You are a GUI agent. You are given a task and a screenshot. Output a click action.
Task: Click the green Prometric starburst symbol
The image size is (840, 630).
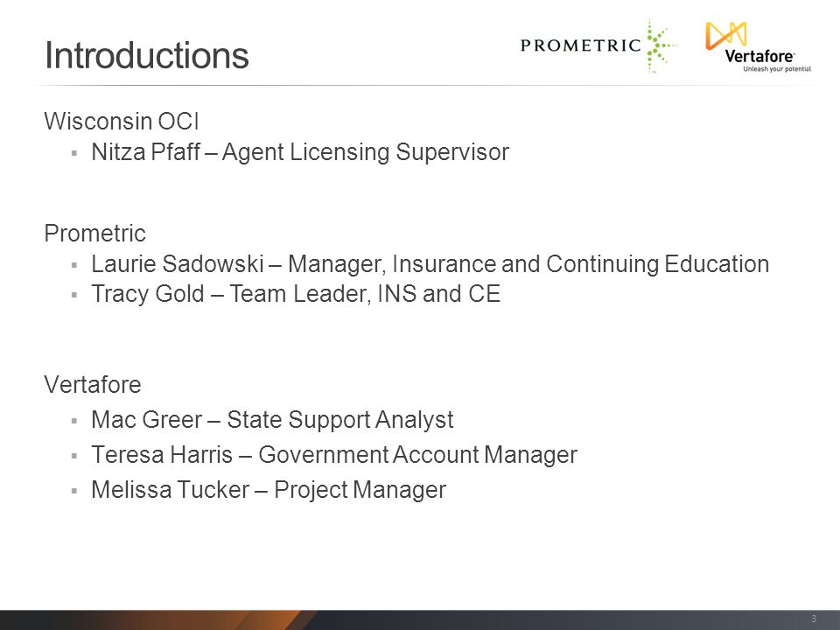[x=661, y=45]
